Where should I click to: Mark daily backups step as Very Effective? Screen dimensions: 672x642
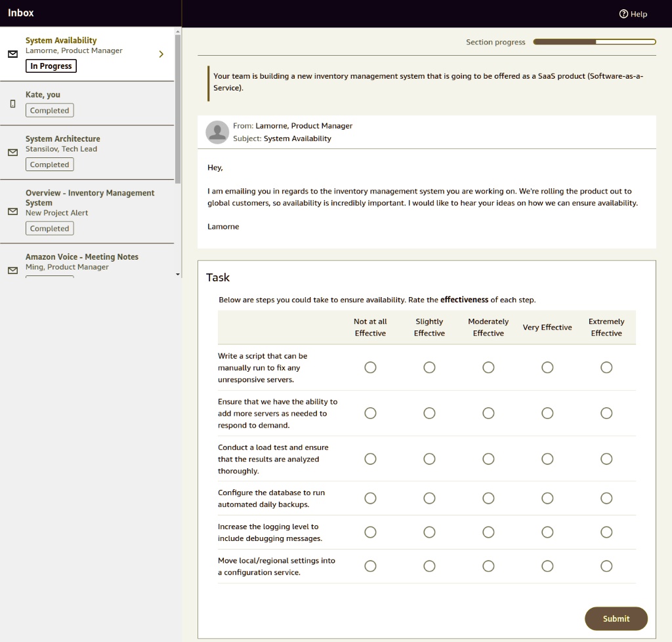pos(547,498)
